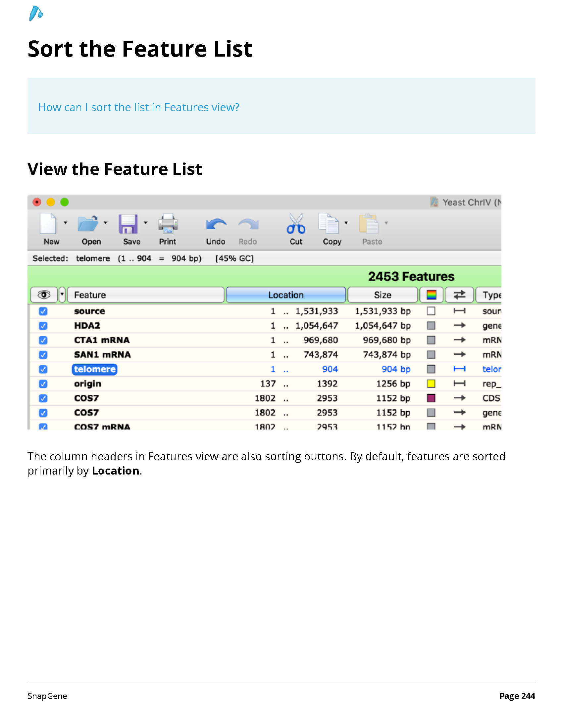Image resolution: width=563 pixels, height=728 pixels.
Task: Click the yellow color swatch for origin
Action: pos(431,384)
